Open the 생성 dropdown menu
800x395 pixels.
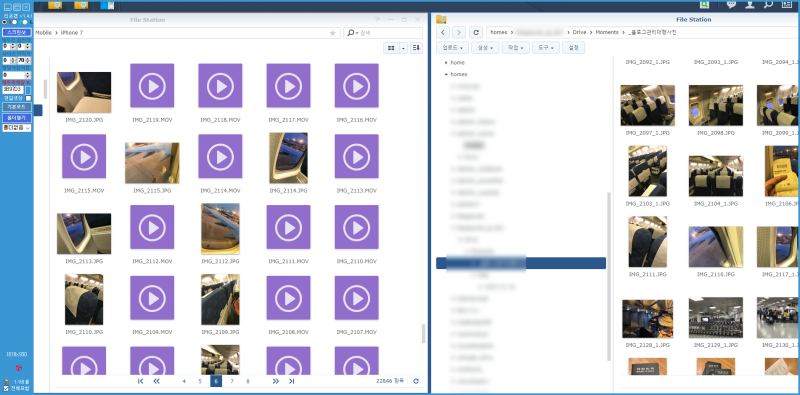coord(485,47)
